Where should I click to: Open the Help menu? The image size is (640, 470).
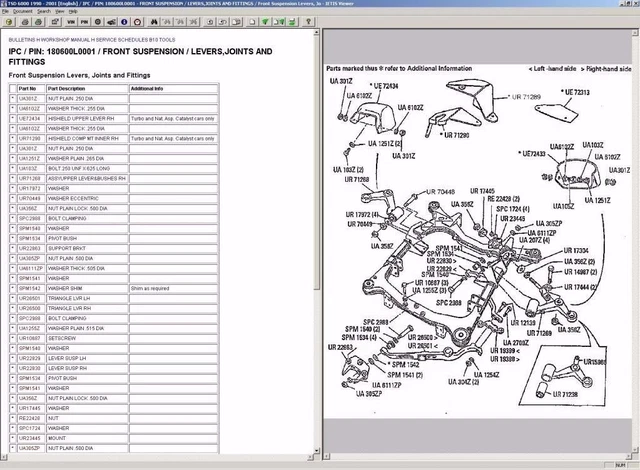(x=73, y=11)
